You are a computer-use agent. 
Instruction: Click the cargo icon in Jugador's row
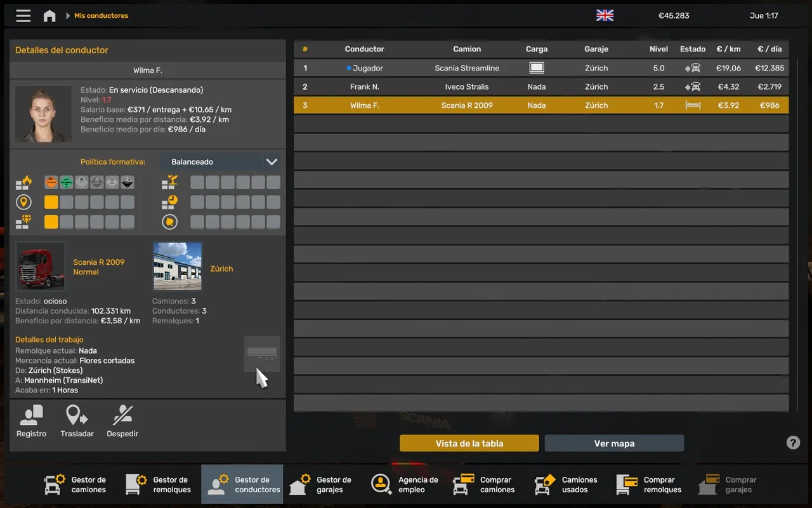click(537, 68)
